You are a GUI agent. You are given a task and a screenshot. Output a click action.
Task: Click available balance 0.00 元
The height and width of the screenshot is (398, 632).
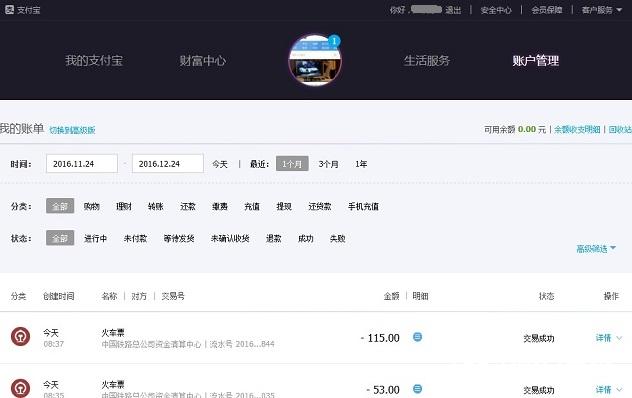532,129
